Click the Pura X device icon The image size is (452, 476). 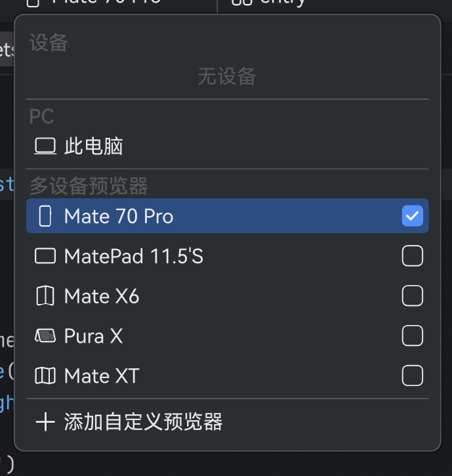45,335
